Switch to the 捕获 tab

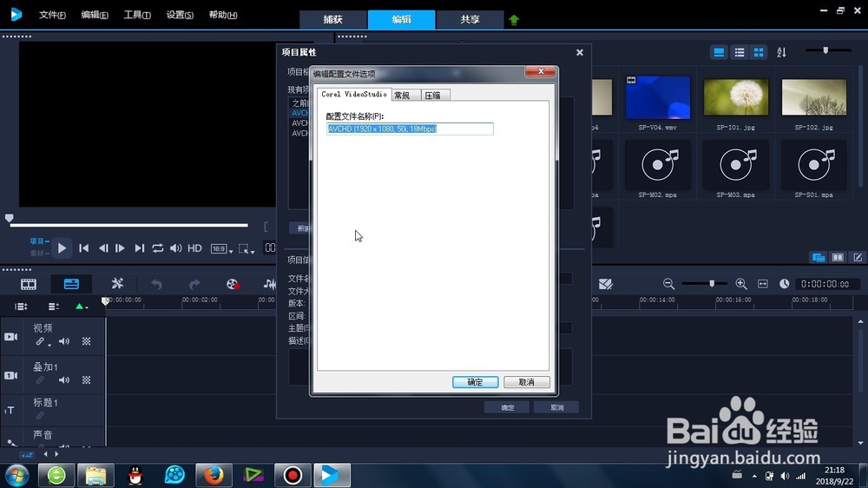332,19
